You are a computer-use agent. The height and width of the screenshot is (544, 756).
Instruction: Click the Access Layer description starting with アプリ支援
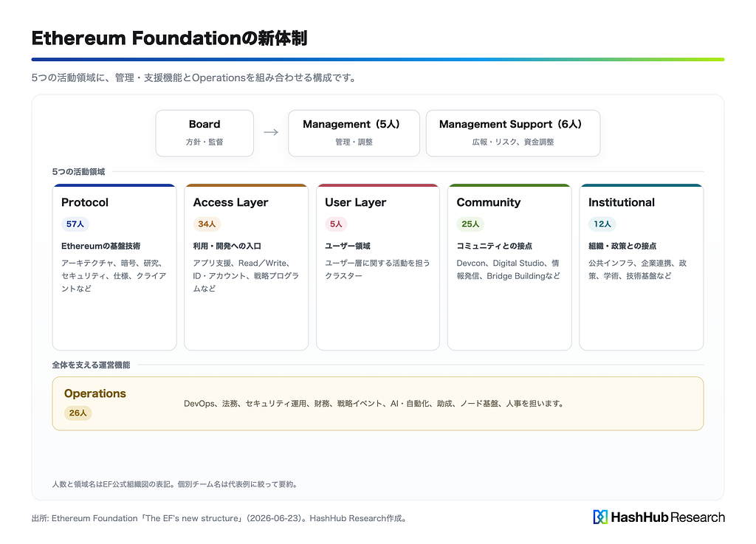246,275
